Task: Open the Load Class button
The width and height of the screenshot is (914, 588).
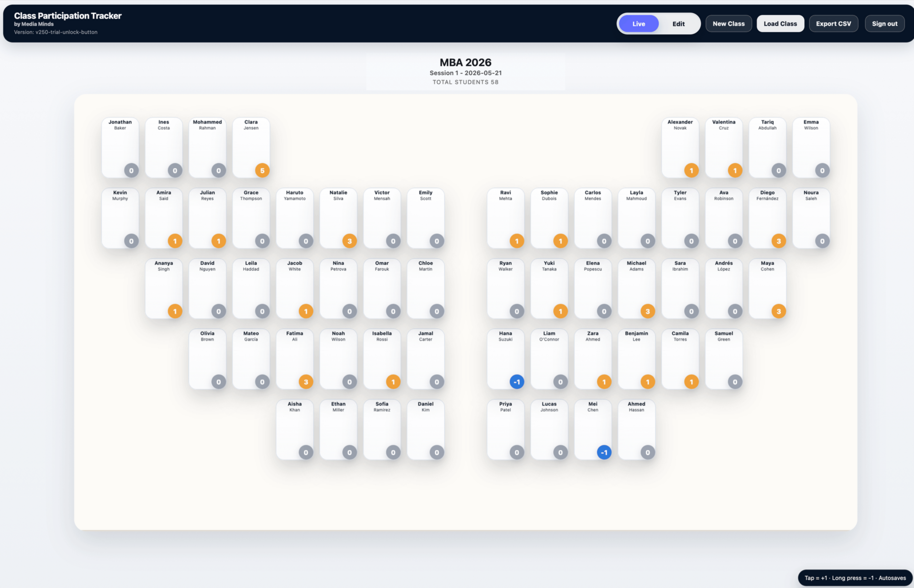Action: [x=780, y=24]
